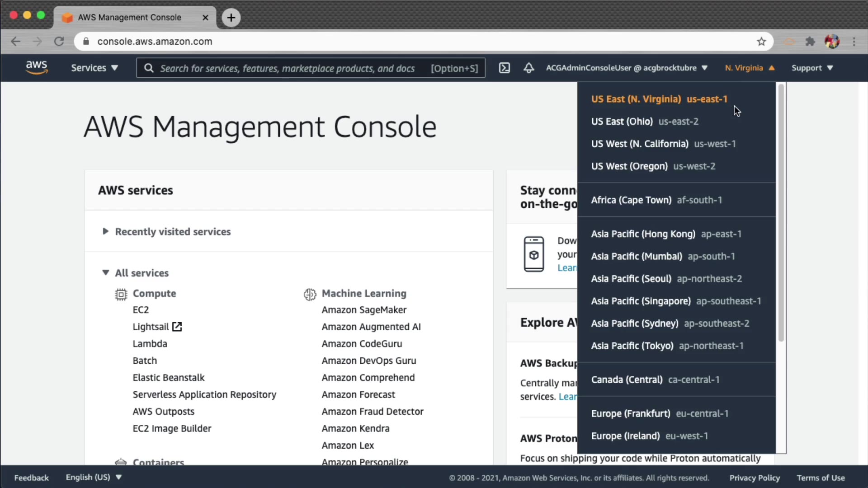Bookmark page with the star icon
The image size is (868, 488).
(x=761, y=42)
